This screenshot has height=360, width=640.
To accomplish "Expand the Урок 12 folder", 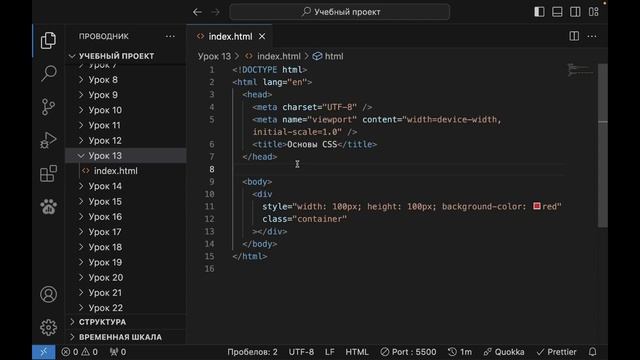I will click(126, 140).
